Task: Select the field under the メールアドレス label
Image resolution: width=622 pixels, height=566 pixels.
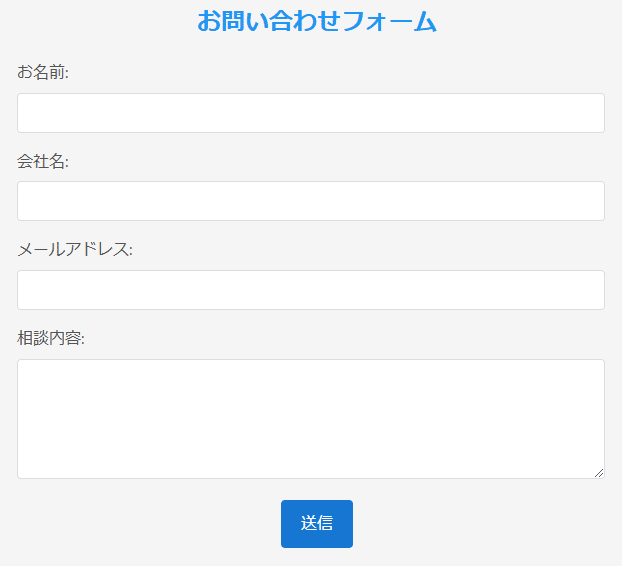Action: (x=311, y=290)
